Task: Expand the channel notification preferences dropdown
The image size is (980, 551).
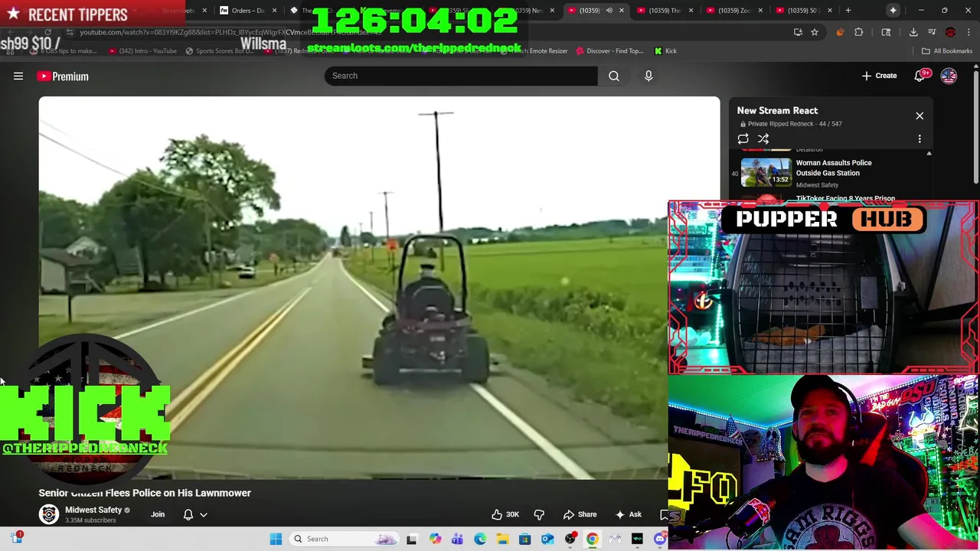Action: (x=204, y=514)
